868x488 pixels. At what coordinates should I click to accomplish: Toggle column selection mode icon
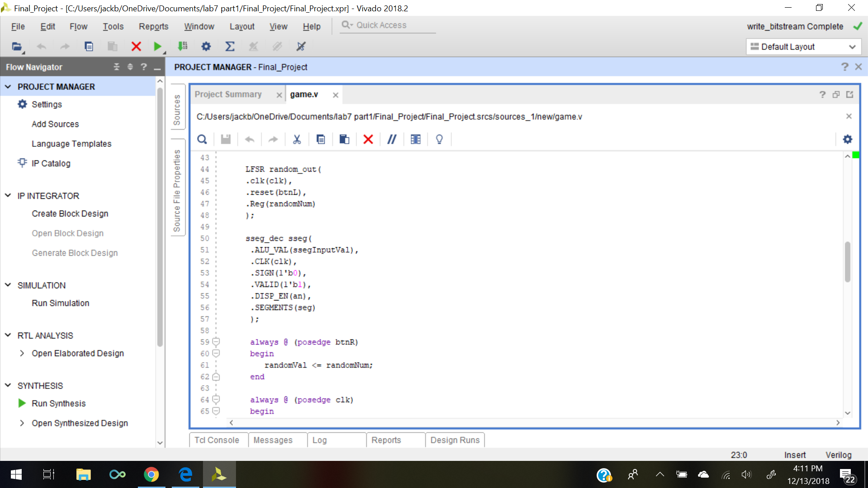pyautogui.click(x=415, y=139)
